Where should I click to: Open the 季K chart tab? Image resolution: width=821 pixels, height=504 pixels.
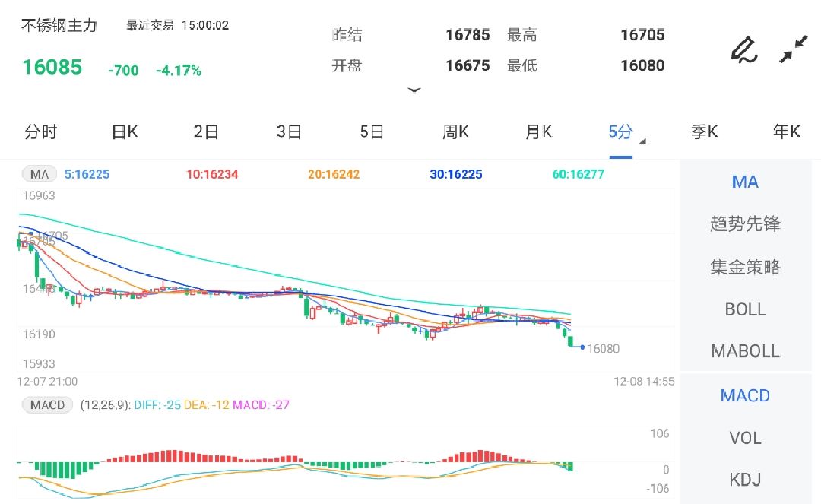[704, 132]
